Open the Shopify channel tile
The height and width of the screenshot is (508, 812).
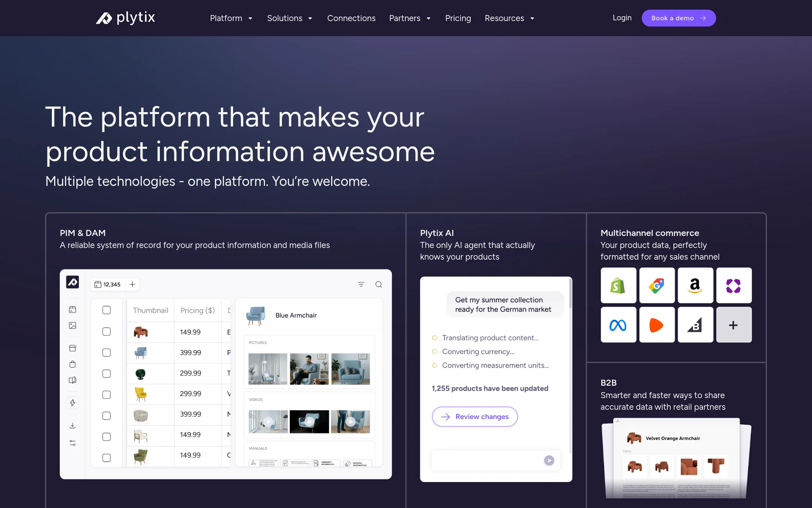pos(618,285)
